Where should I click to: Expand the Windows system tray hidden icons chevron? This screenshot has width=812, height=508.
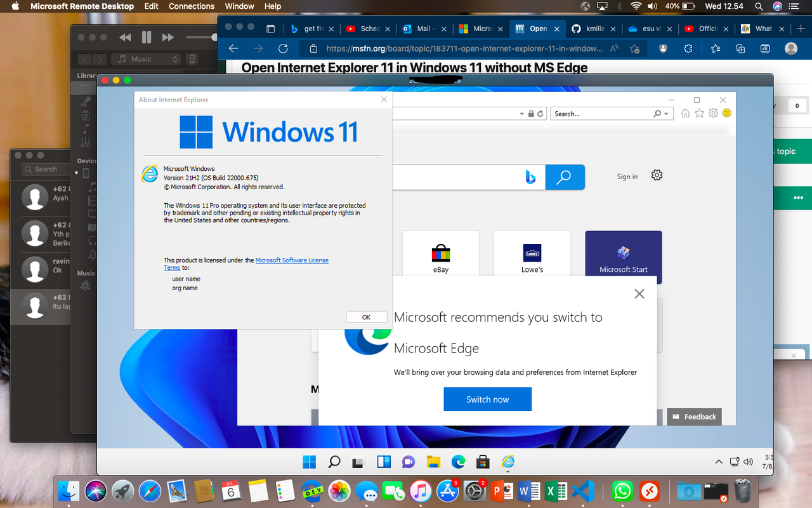click(x=719, y=462)
